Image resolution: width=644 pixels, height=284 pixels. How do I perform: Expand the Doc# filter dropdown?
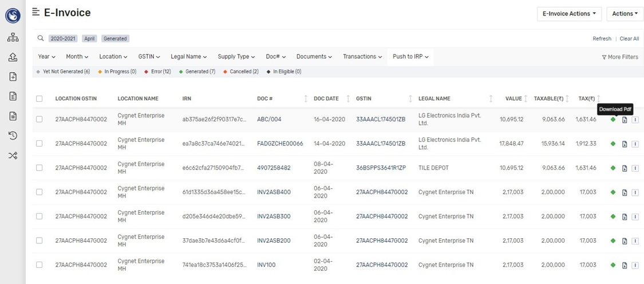point(275,57)
